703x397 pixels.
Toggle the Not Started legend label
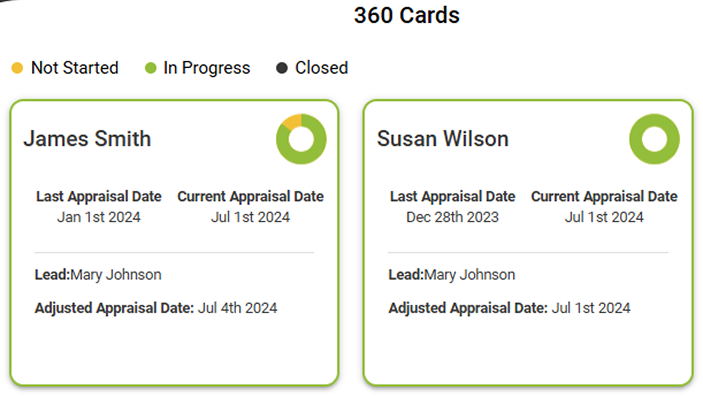tap(74, 68)
